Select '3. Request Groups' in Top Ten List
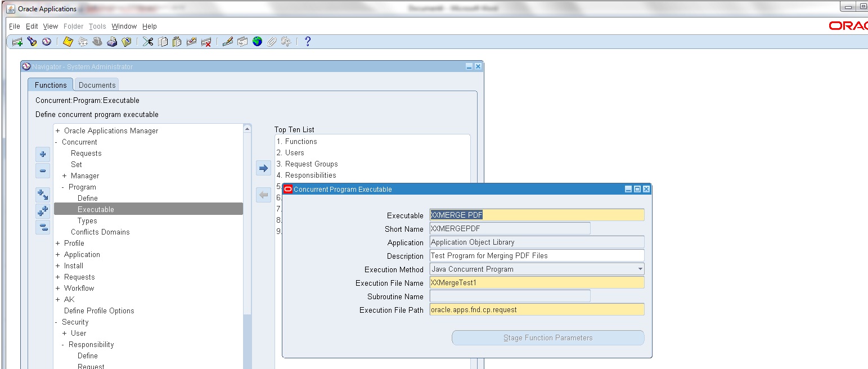868x369 pixels. click(307, 164)
